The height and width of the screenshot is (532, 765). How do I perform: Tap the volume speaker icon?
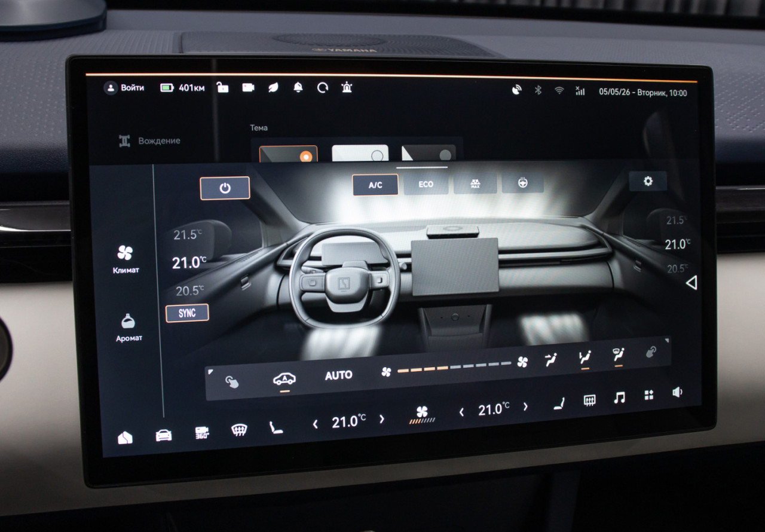pyautogui.click(x=677, y=392)
